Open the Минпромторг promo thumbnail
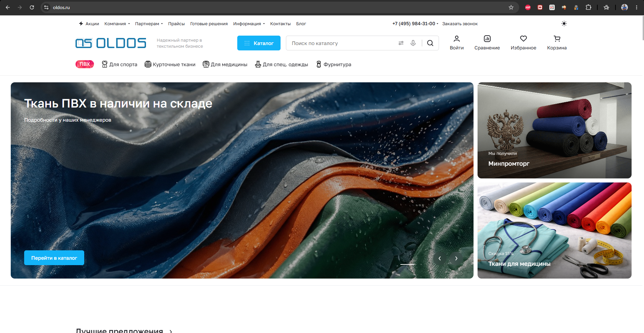 (554, 130)
